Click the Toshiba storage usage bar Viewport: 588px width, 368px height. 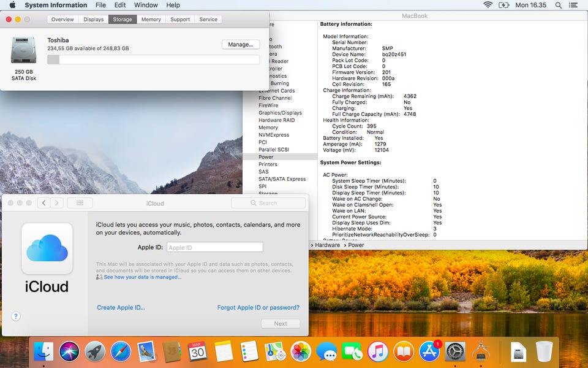click(x=153, y=59)
